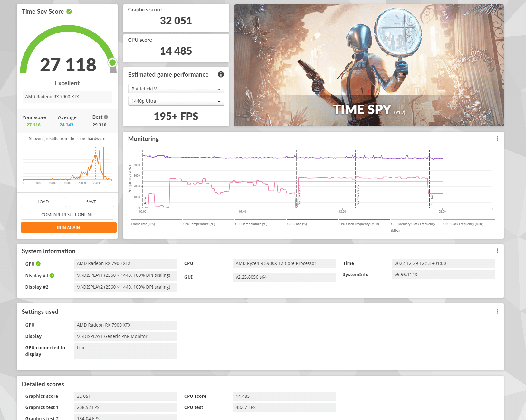This screenshot has height=420, width=526.
Task: Toggle the GPU Clock Frequency legend item
Action: tap(469, 222)
